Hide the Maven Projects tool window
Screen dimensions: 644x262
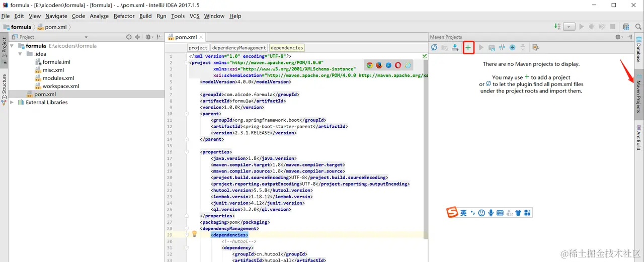click(x=629, y=37)
